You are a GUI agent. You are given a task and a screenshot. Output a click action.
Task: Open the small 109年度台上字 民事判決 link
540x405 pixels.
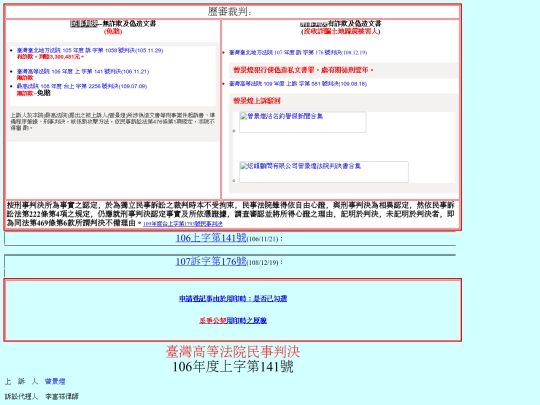click(183, 224)
